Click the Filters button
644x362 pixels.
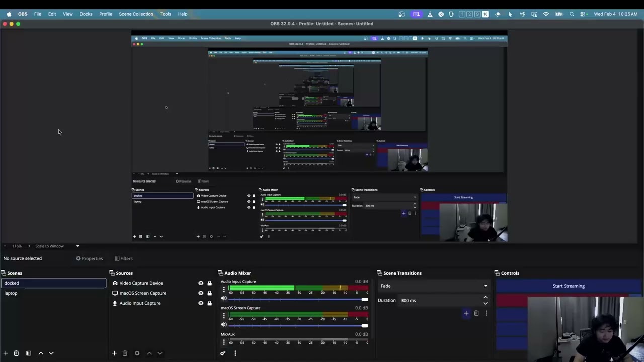124,258
